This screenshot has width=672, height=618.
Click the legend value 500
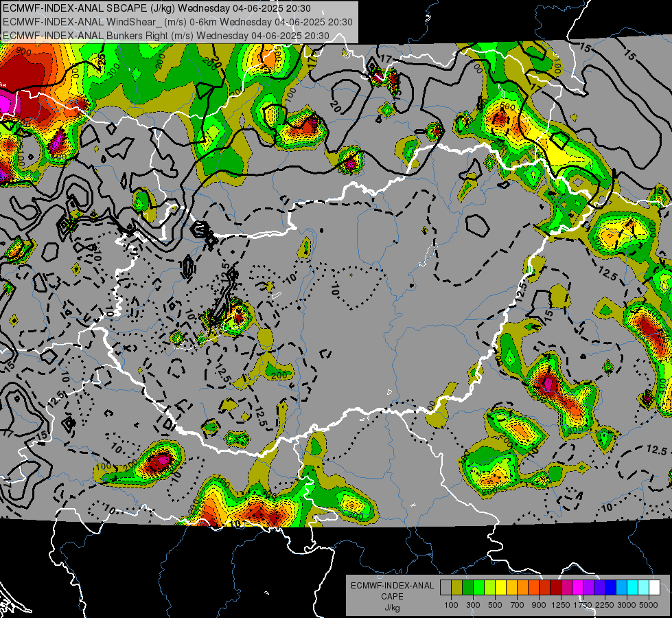tap(495, 605)
